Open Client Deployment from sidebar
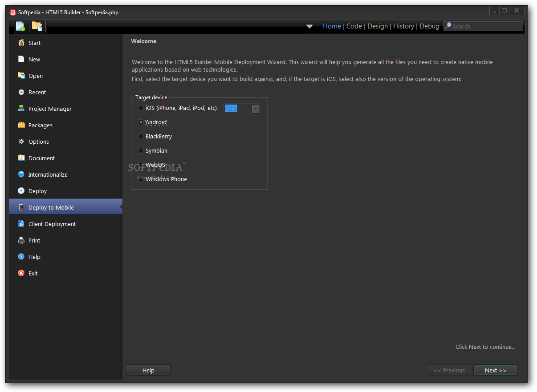Viewport: 537px width, 392px height. pos(65,224)
